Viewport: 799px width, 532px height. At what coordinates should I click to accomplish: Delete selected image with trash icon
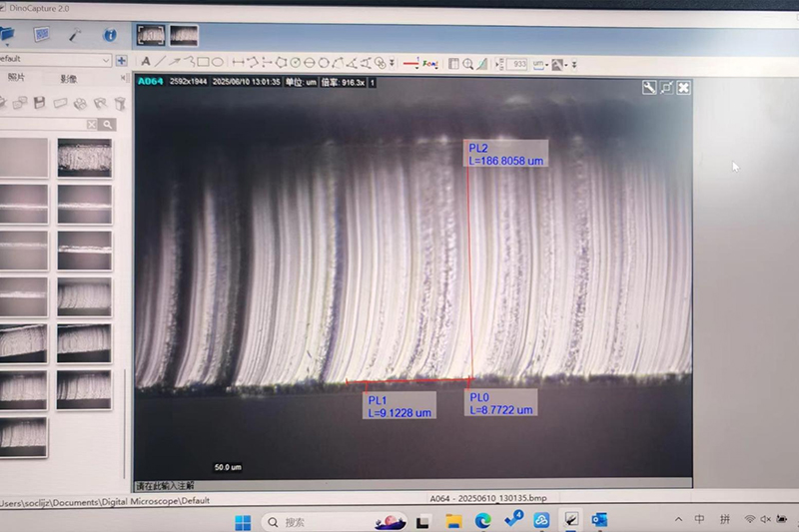120,104
